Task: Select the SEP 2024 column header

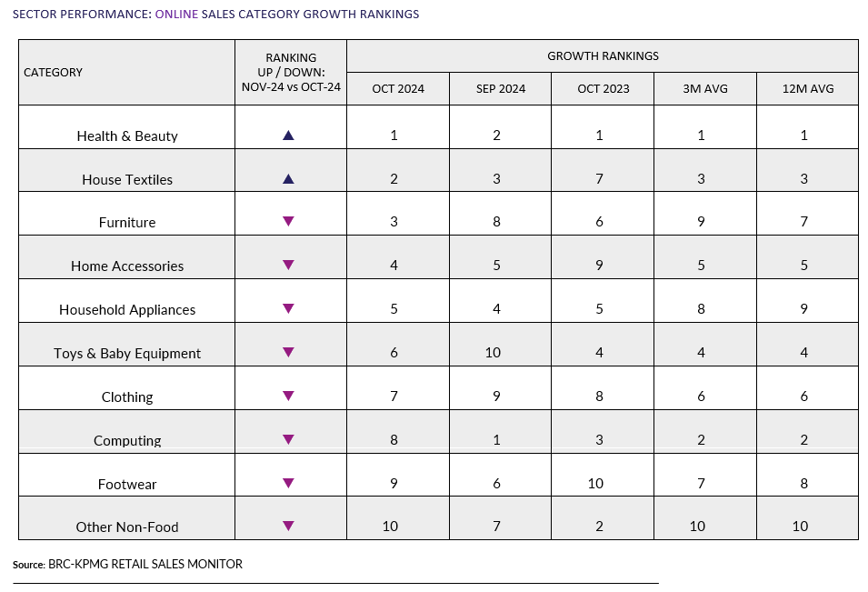Action: [x=501, y=88]
